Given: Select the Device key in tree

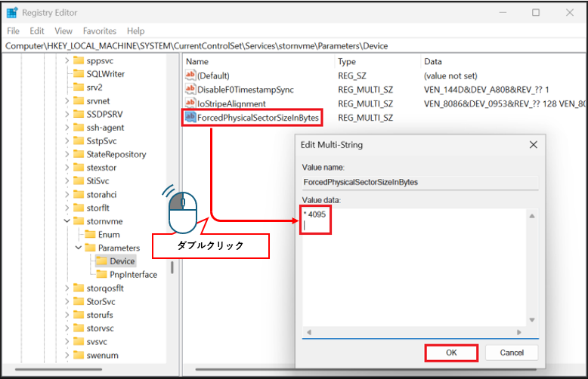Looking at the screenshot, I should point(122,261).
